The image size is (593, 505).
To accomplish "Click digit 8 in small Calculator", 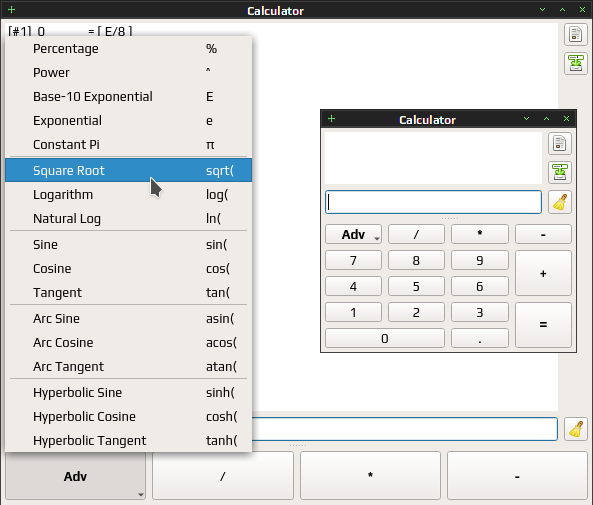I will coord(416,260).
